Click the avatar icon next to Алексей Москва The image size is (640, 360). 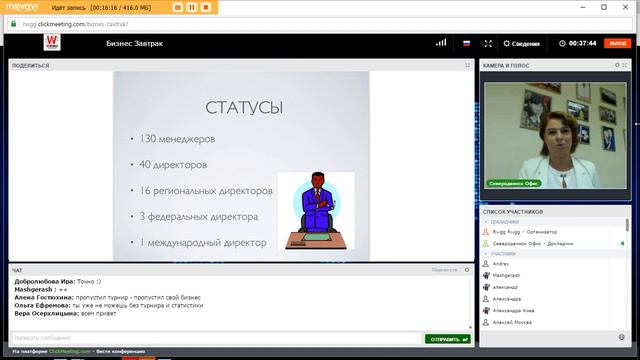(x=486, y=322)
